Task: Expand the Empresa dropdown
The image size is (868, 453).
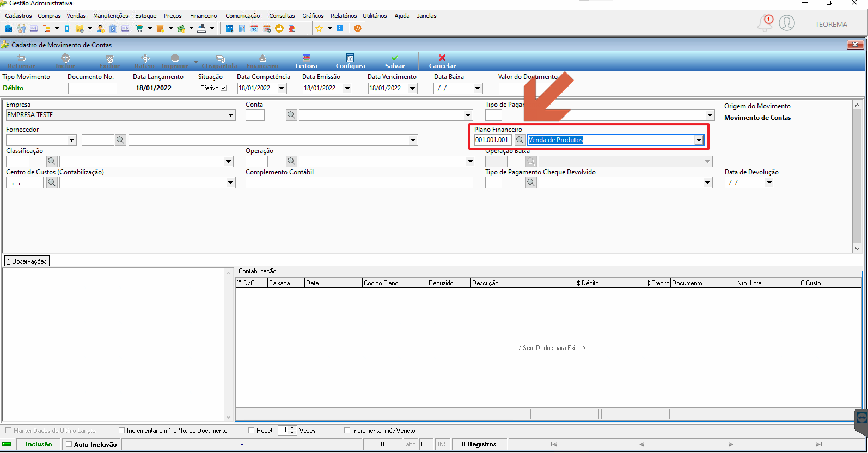Action: click(x=230, y=115)
